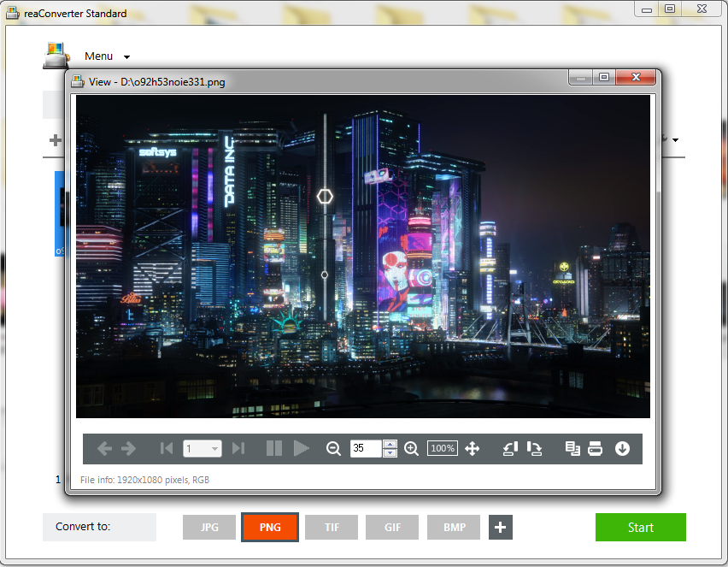This screenshot has height=567, width=728.
Task: Click the reaConverter logo icon beside Menu
Action: coord(56,56)
